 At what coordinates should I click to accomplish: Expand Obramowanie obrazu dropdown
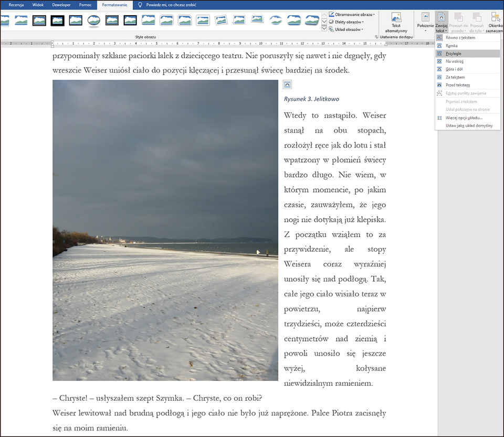pos(352,14)
